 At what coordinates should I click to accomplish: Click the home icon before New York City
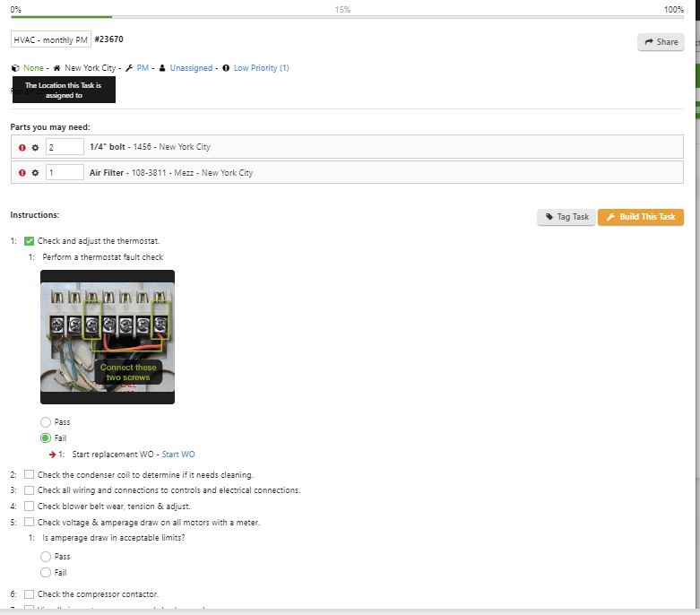[57, 68]
